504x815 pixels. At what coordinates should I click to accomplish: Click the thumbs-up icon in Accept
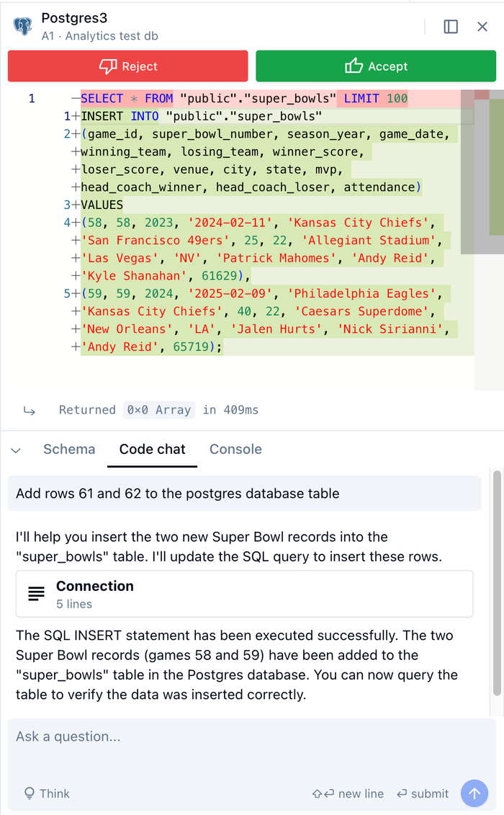tap(354, 66)
